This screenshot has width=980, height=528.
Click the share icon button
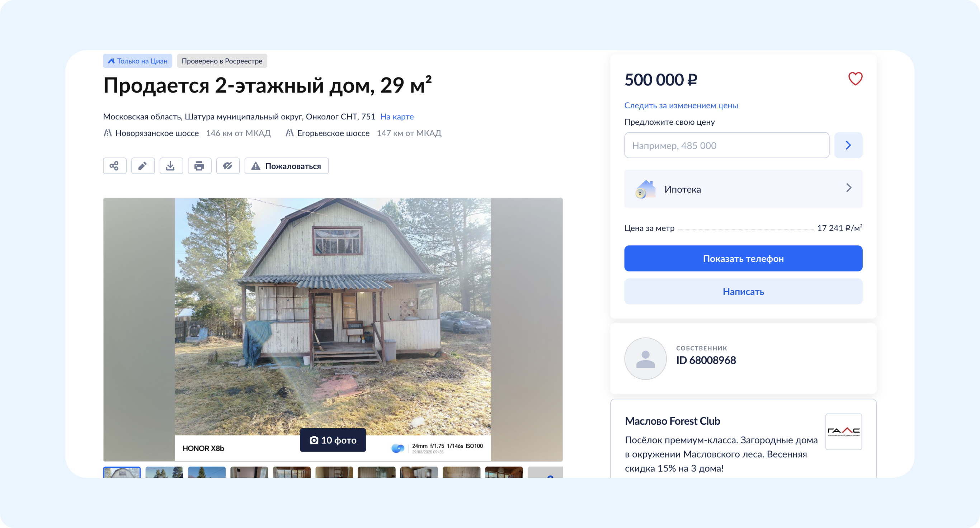114,166
